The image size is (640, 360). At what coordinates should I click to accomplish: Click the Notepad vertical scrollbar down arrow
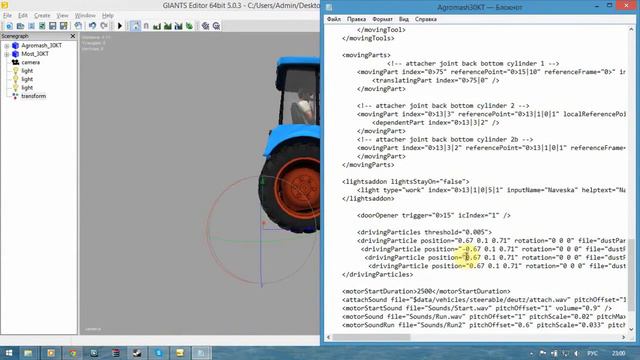631,329
